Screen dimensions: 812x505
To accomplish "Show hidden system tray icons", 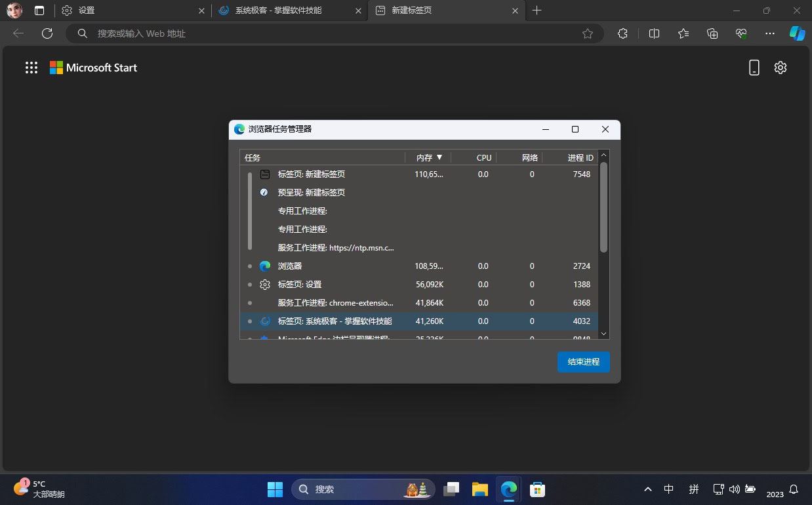I will tap(648, 489).
